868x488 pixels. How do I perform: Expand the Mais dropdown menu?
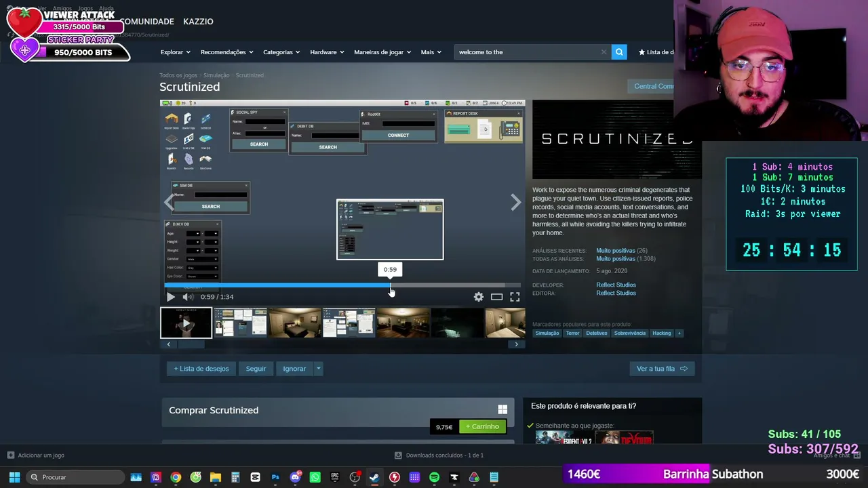[431, 52]
